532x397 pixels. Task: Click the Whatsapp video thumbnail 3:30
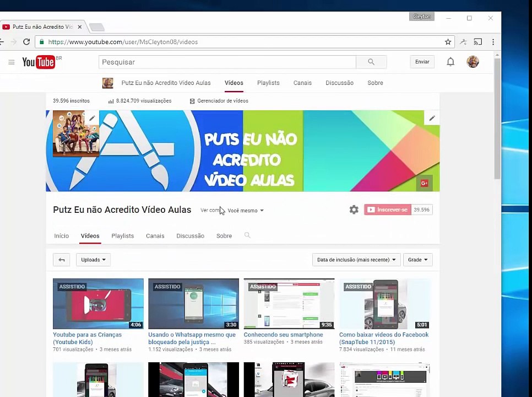pos(193,304)
